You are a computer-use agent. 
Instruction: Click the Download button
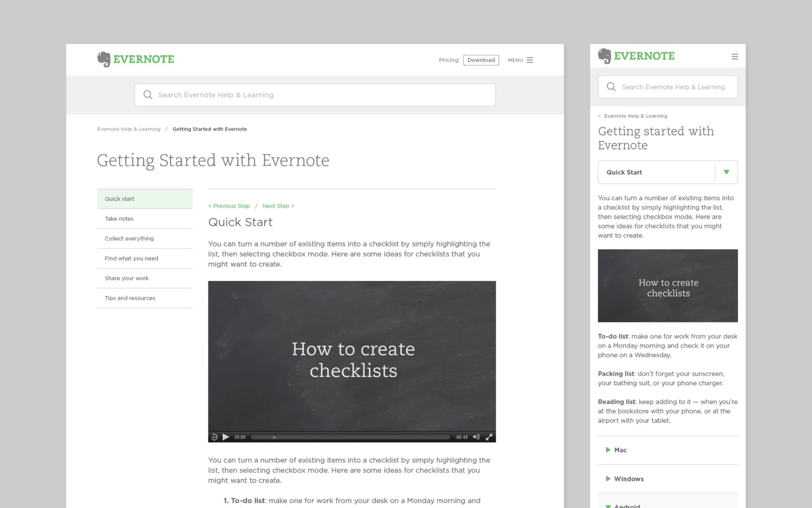pyautogui.click(x=481, y=60)
